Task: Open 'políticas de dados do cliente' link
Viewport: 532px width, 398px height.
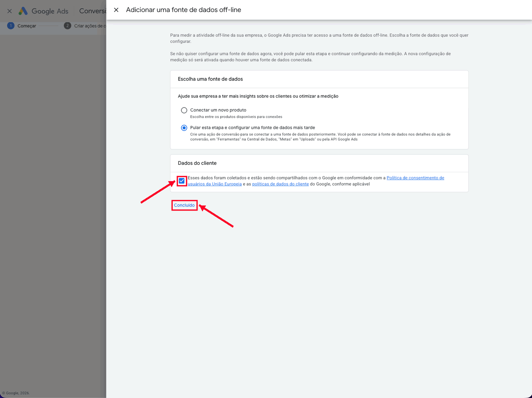Action: pos(280,184)
